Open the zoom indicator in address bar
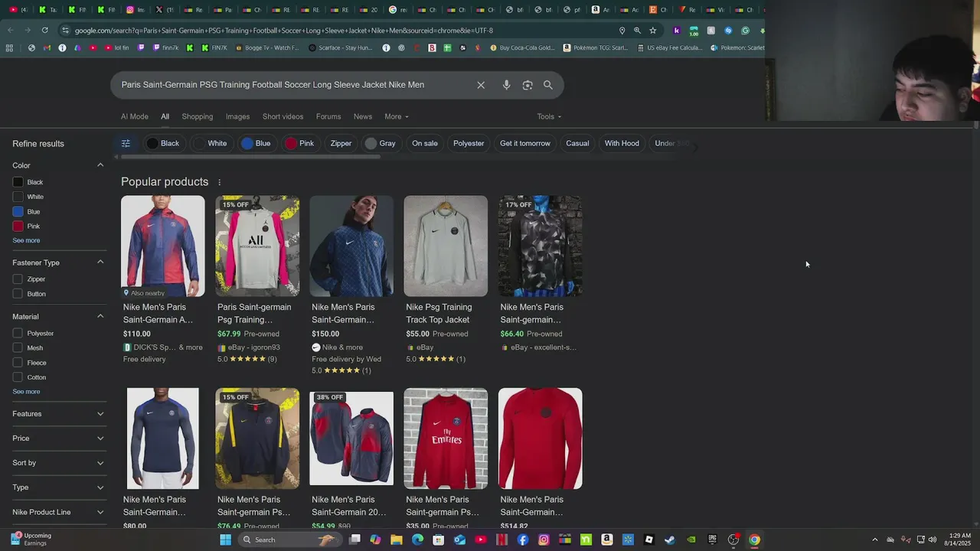 tap(637, 31)
